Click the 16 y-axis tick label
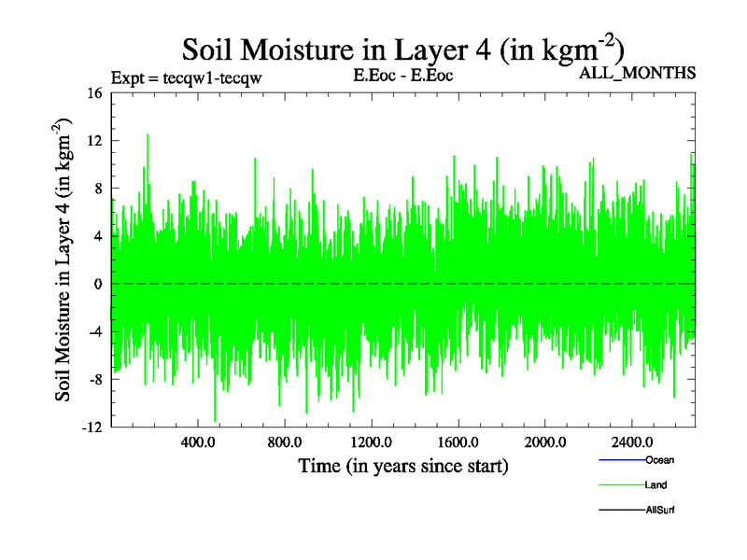This screenshot has height=560, width=747. tap(93, 93)
